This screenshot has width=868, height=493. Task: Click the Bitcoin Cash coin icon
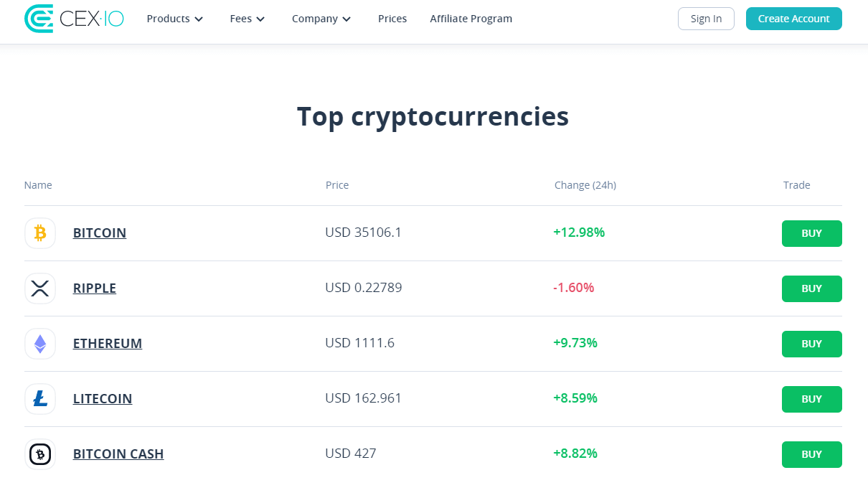click(40, 454)
